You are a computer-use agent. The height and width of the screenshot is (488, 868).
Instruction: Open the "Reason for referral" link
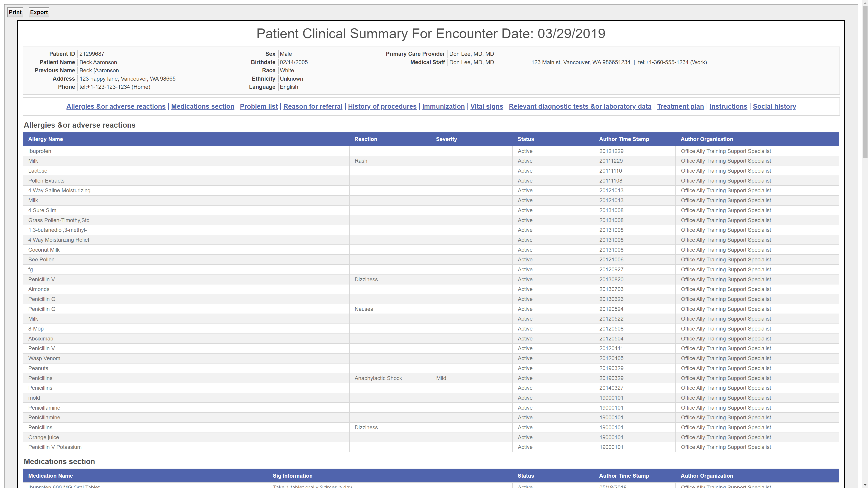coord(313,106)
